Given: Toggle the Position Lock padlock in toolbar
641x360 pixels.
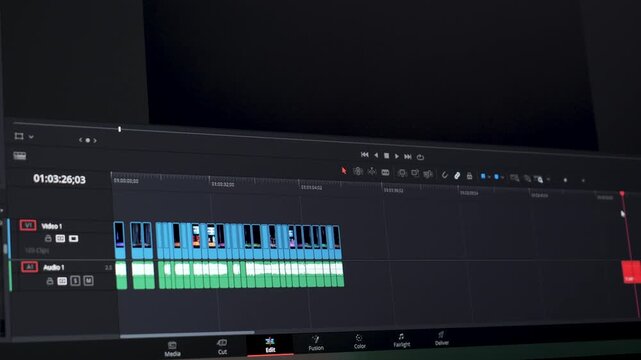Looking at the screenshot, I should pyautogui.click(x=469, y=176).
